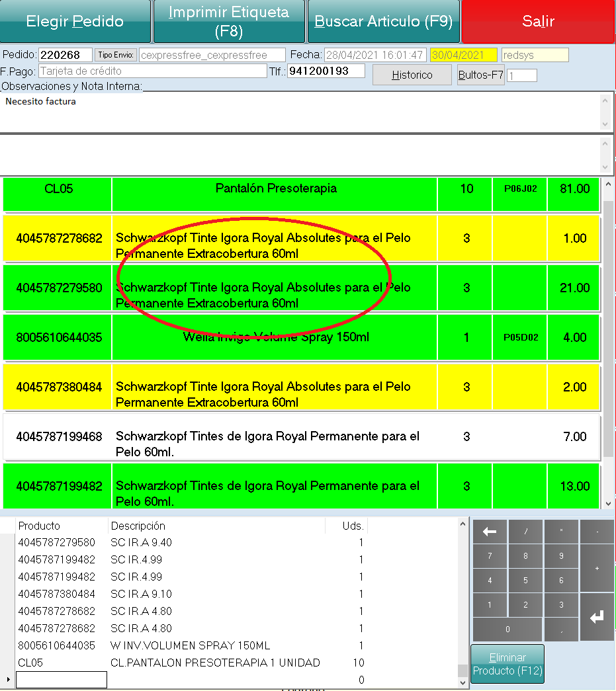Click the redsys field

pyautogui.click(x=535, y=55)
